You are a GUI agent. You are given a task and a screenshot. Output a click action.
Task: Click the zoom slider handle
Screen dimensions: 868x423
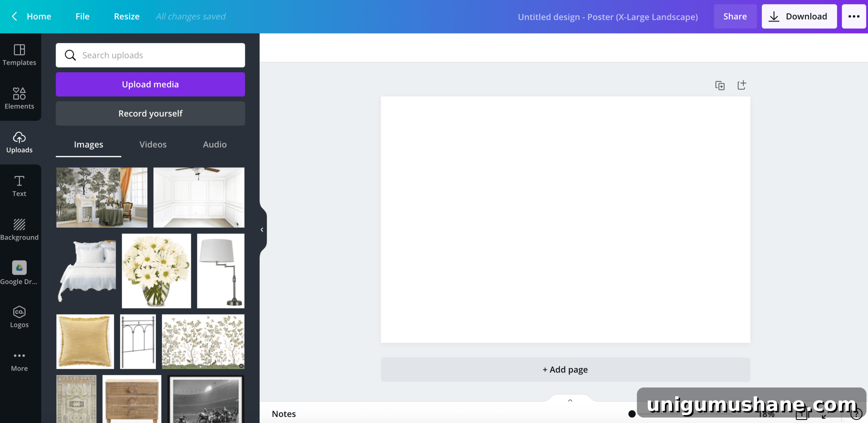[x=632, y=414]
